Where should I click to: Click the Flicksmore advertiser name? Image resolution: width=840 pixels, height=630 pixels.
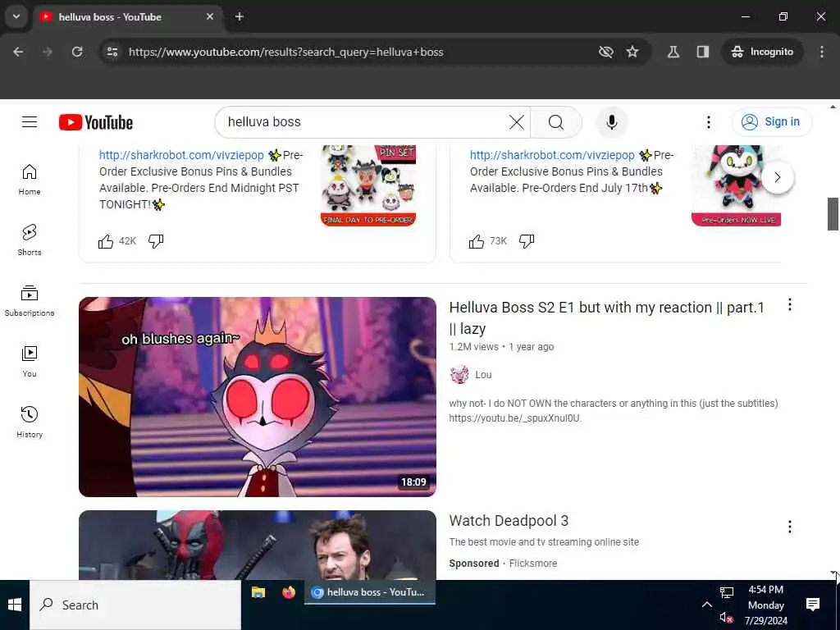click(x=533, y=564)
